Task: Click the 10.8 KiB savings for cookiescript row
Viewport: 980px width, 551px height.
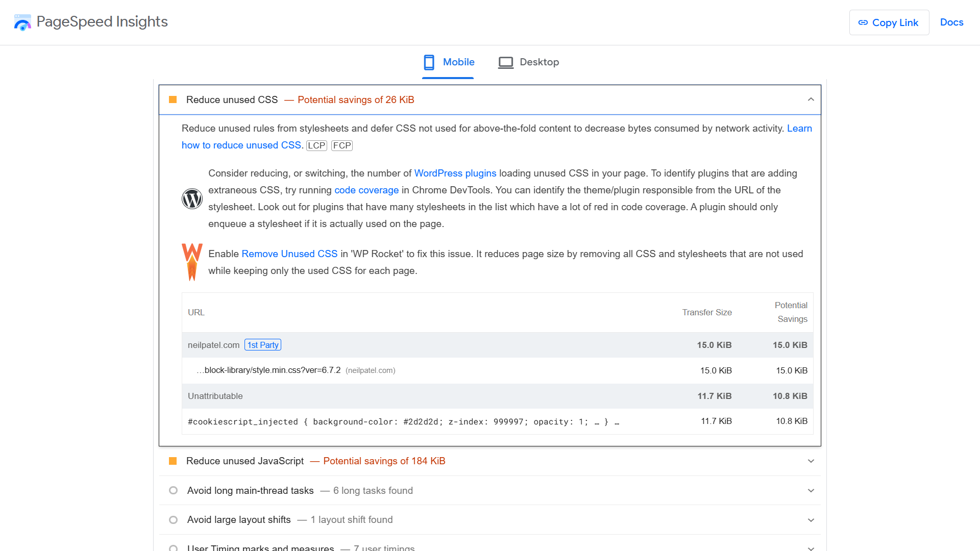Action: coord(792,421)
